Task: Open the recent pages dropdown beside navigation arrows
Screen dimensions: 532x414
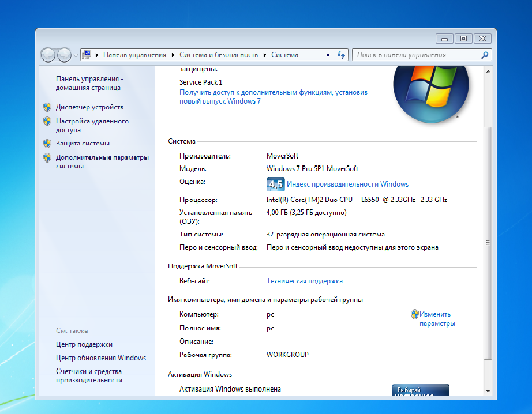Action: pyautogui.click(x=76, y=55)
